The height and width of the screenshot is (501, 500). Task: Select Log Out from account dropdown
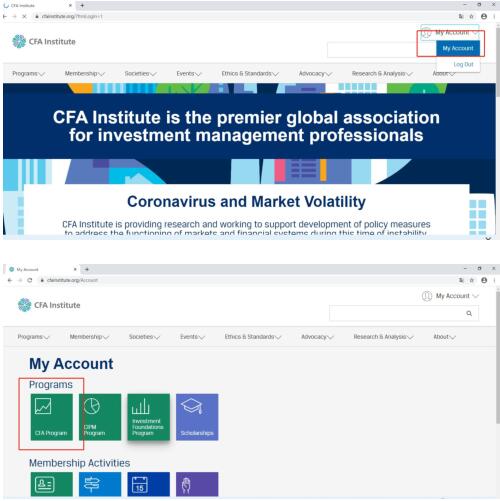[x=463, y=64]
